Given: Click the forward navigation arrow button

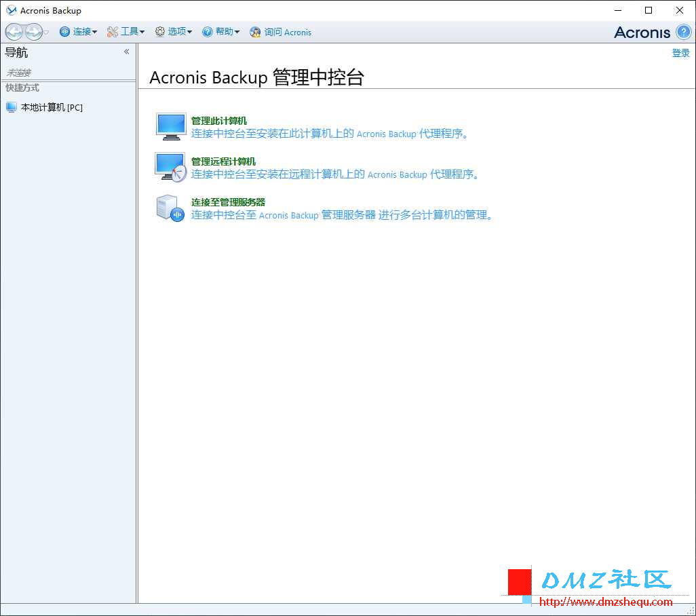Looking at the screenshot, I should click(x=33, y=32).
